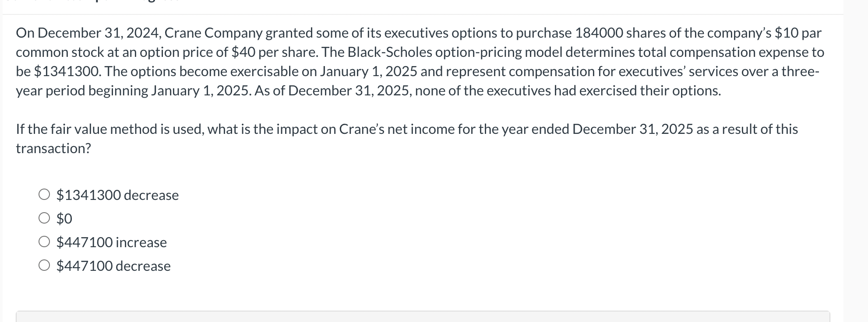
Task: Select the "$0" answer option
Action: [44, 218]
